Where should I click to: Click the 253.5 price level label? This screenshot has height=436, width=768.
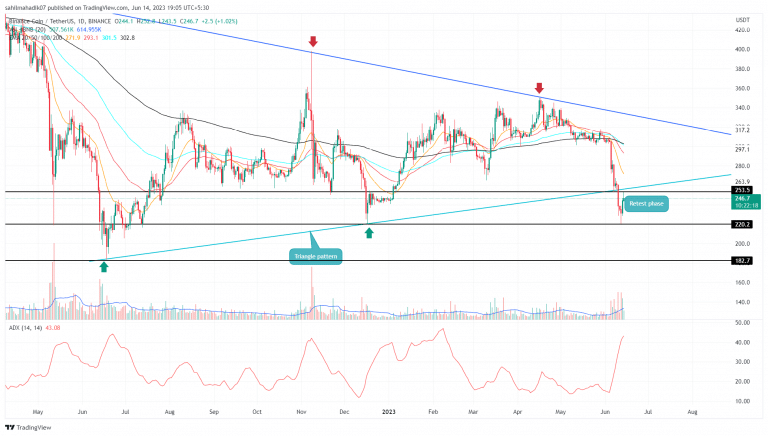742,190
